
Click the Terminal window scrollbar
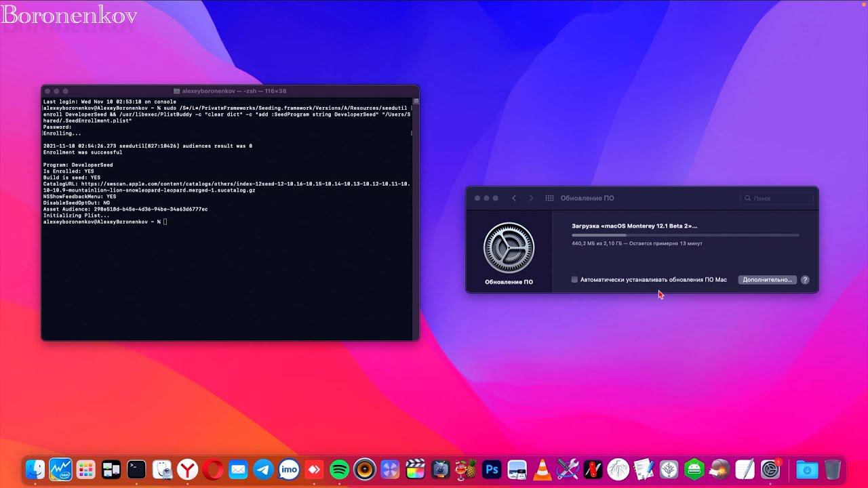pyautogui.click(x=416, y=218)
